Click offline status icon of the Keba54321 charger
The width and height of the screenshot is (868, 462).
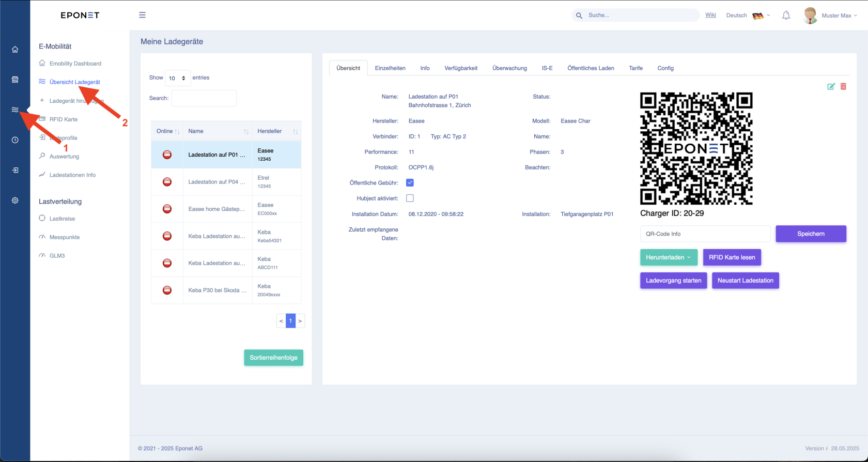point(167,236)
